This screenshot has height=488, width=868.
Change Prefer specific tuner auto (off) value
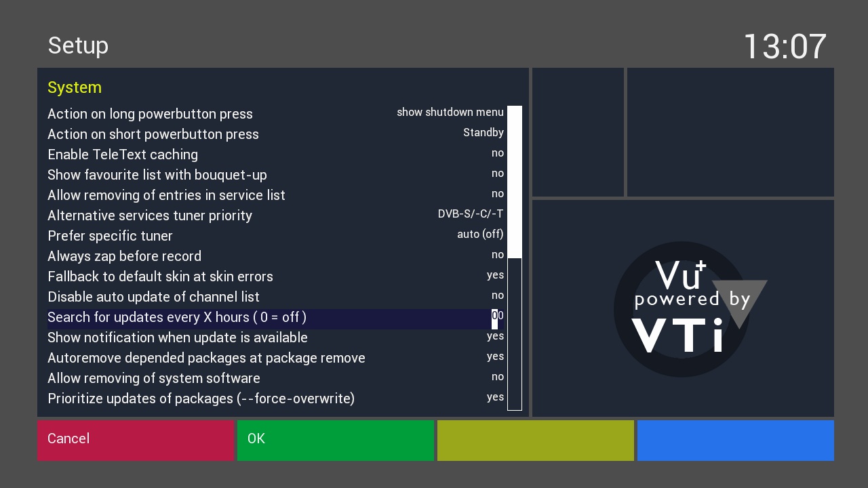(x=480, y=235)
